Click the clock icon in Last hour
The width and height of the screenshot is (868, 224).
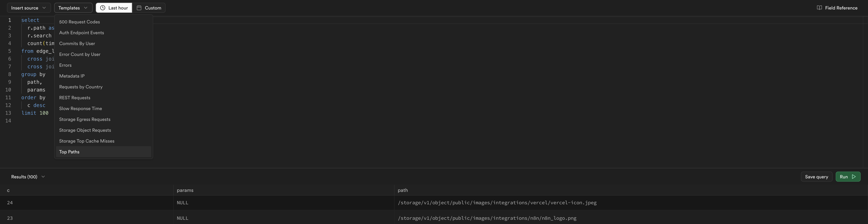103,8
